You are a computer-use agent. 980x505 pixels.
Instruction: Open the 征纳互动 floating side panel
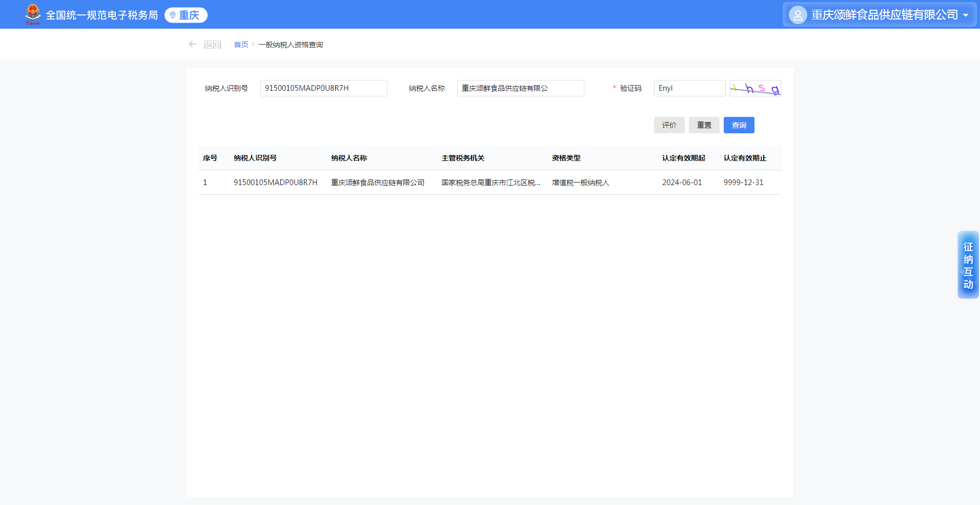[968, 265]
